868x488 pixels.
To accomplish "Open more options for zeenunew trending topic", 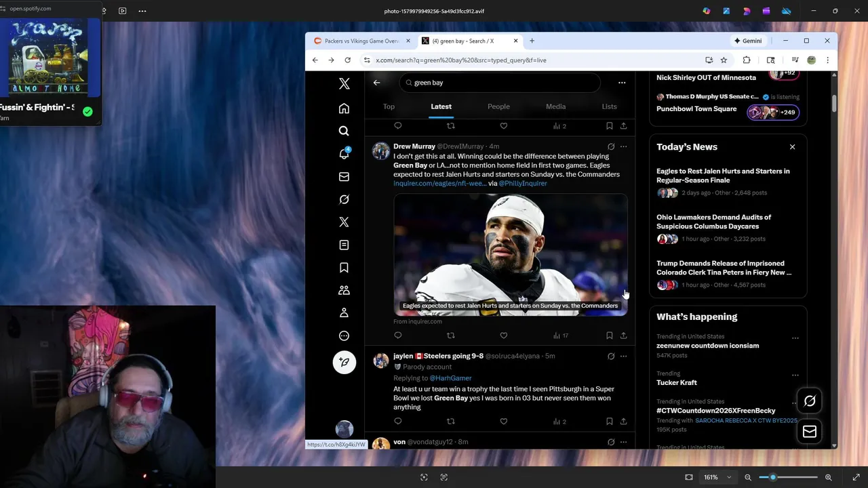I will (795, 338).
